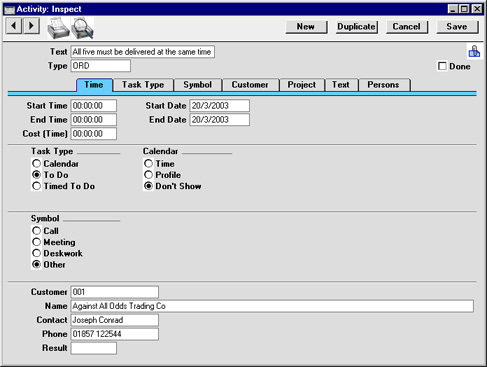The width and height of the screenshot is (487, 367).
Task: Click the Save button
Action: (x=457, y=27)
